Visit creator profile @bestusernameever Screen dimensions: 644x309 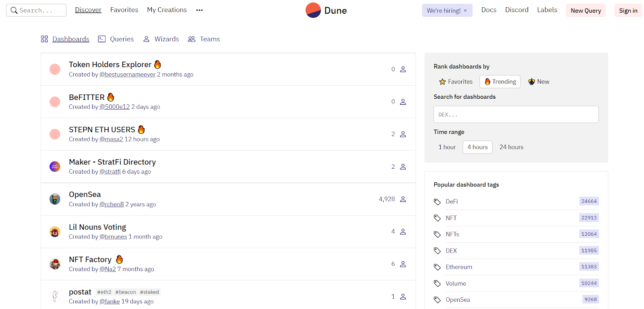127,75
